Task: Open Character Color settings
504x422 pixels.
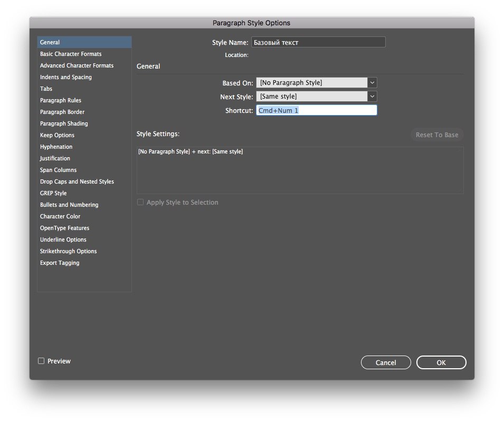Action: tap(84, 216)
